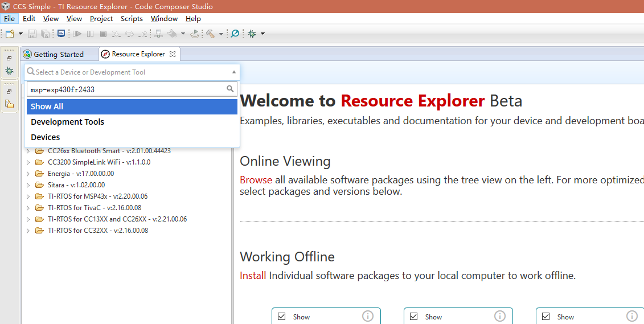Open the Build hammer dropdown arrow
Screen dimensions: 644x324
221,34
